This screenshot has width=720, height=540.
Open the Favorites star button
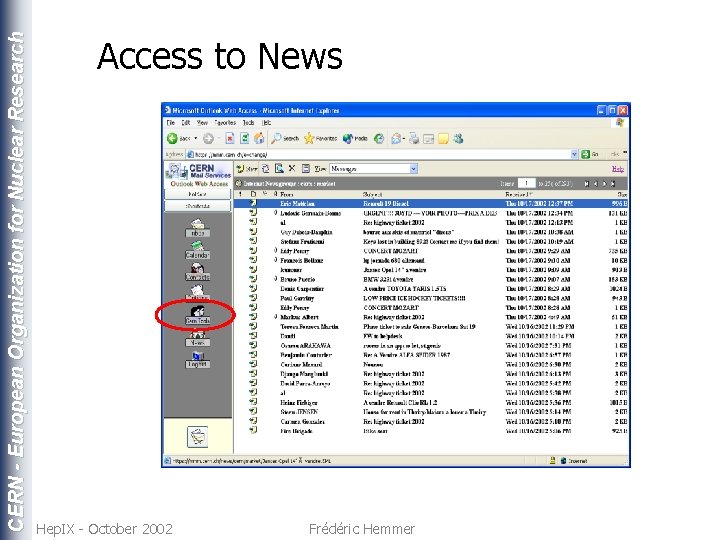320,138
